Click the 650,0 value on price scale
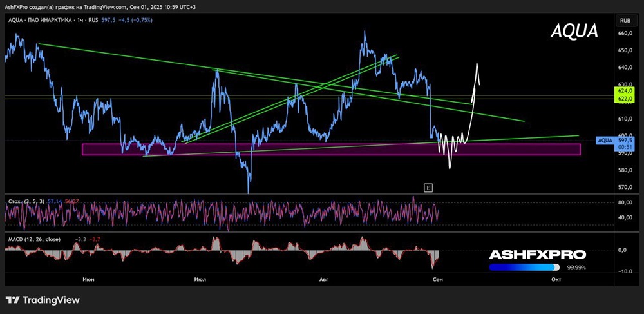 [x=626, y=50]
